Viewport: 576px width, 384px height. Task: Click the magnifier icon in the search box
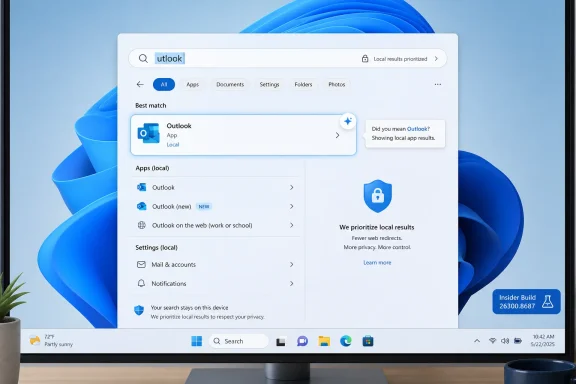143,58
